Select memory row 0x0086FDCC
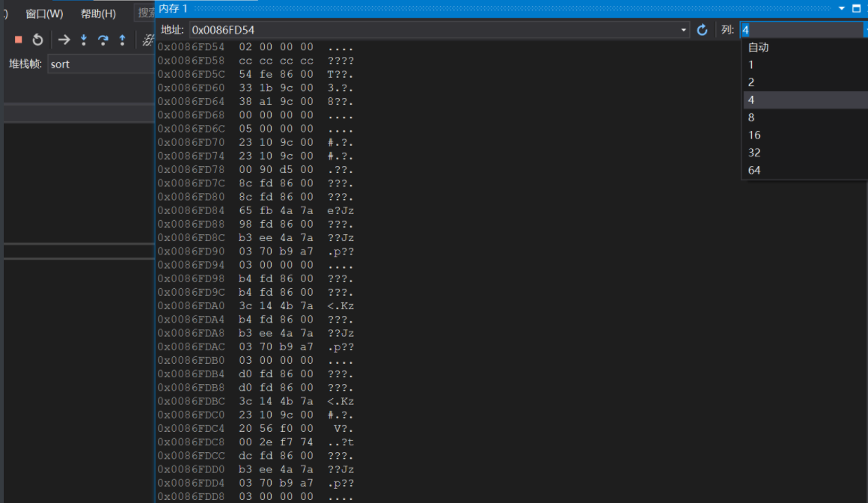The height and width of the screenshot is (503, 868). (255, 455)
